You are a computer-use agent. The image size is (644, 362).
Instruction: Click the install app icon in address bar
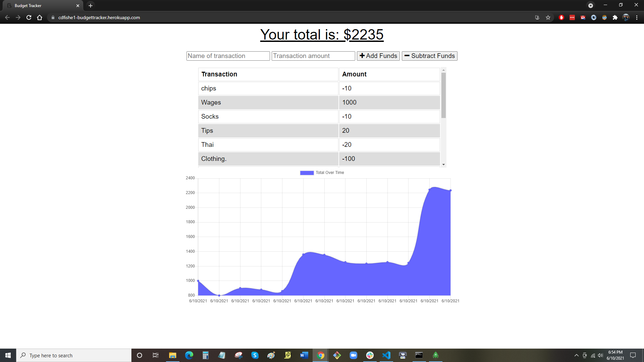[537, 17]
